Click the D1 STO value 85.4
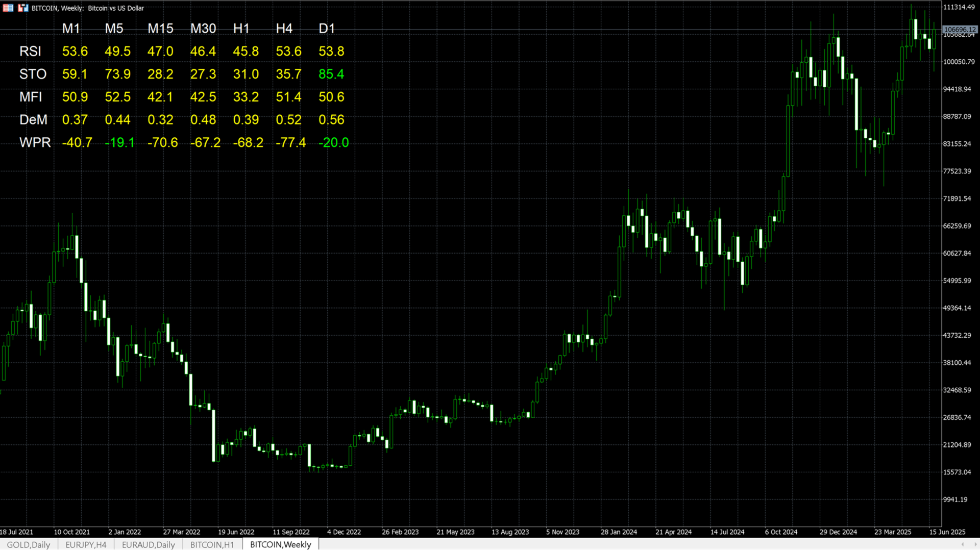980x551 pixels. [x=331, y=74]
